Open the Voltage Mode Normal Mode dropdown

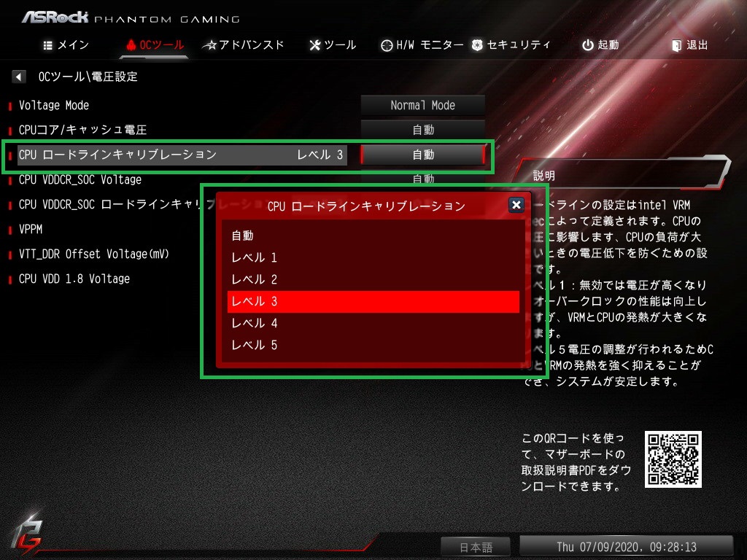[x=422, y=105]
